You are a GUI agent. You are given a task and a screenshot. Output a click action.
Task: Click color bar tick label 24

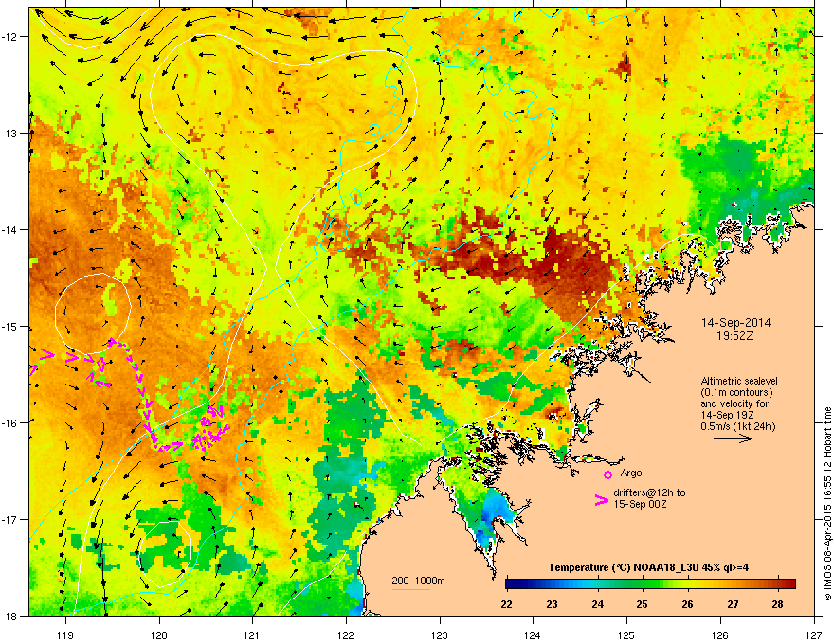pyautogui.click(x=597, y=604)
